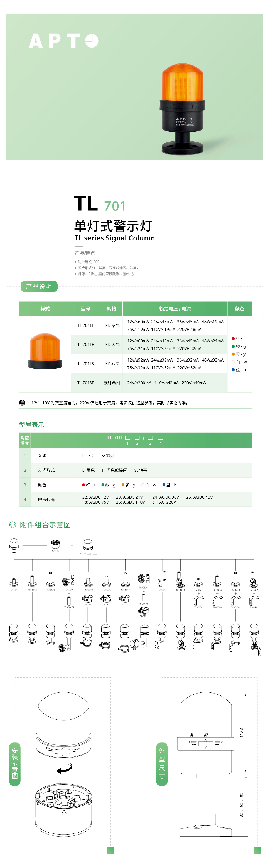The width and height of the screenshot is (270, 868).
Task: Click the circle icon beside 附件组合示意图 heading
Action: coord(13,525)
